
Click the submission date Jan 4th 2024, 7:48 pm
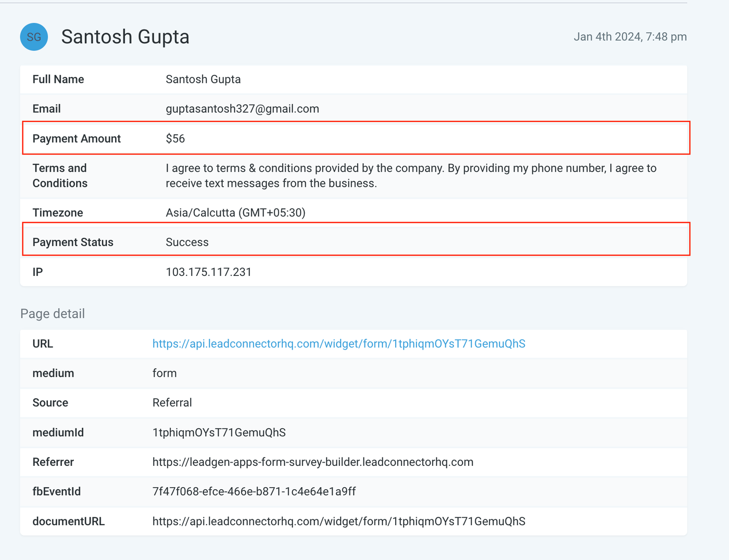(630, 37)
